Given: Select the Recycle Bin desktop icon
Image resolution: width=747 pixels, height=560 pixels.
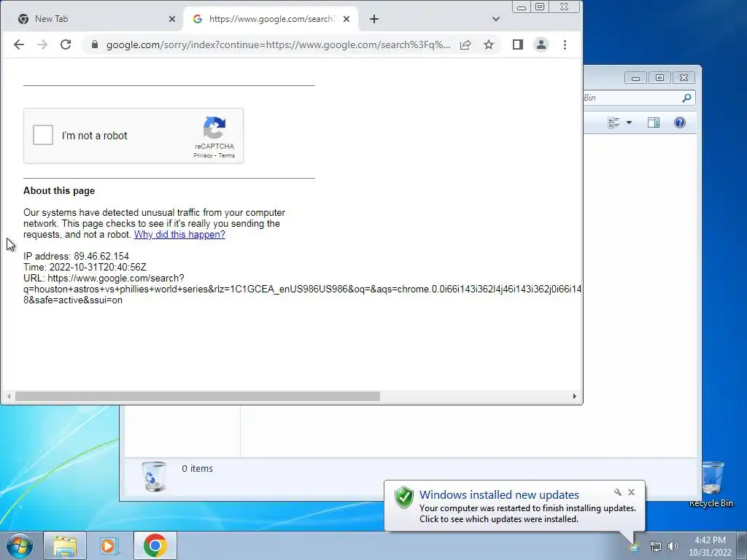Looking at the screenshot, I should pos(711,484).
